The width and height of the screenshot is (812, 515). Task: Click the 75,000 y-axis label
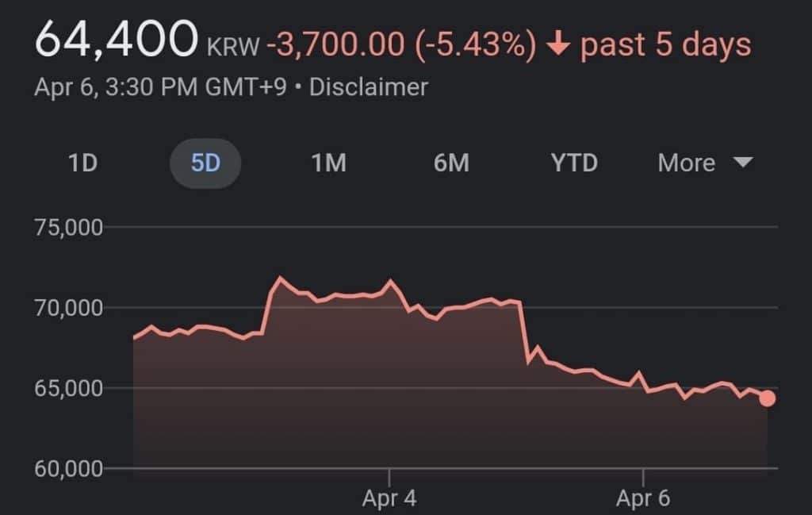coord(69,228)
